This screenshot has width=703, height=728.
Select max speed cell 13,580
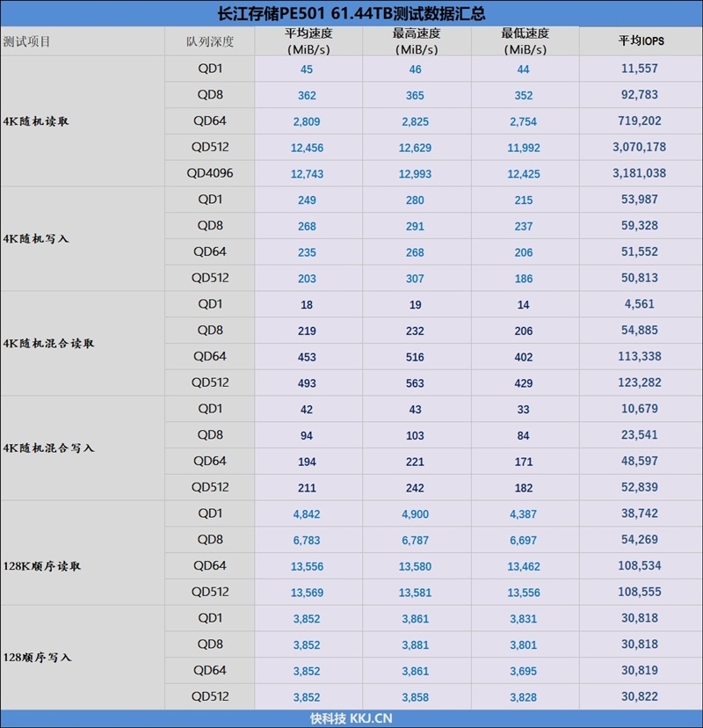(x=417, y=566)
